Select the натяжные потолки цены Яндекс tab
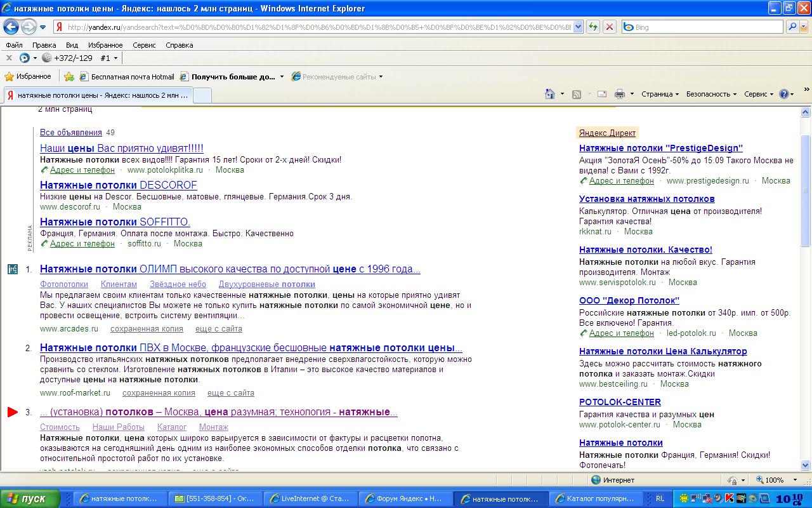This screenshot has height=508, width=812. pos(98,95)
